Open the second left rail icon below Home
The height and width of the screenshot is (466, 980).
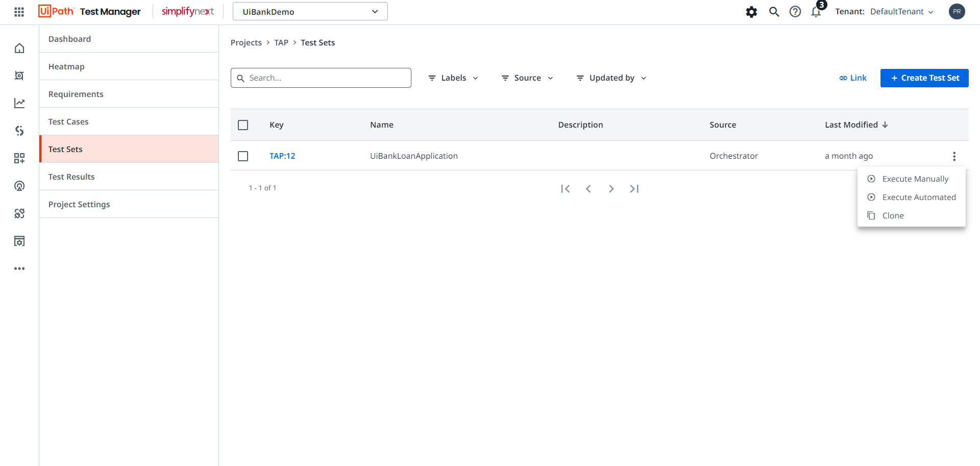pos(19,76)
